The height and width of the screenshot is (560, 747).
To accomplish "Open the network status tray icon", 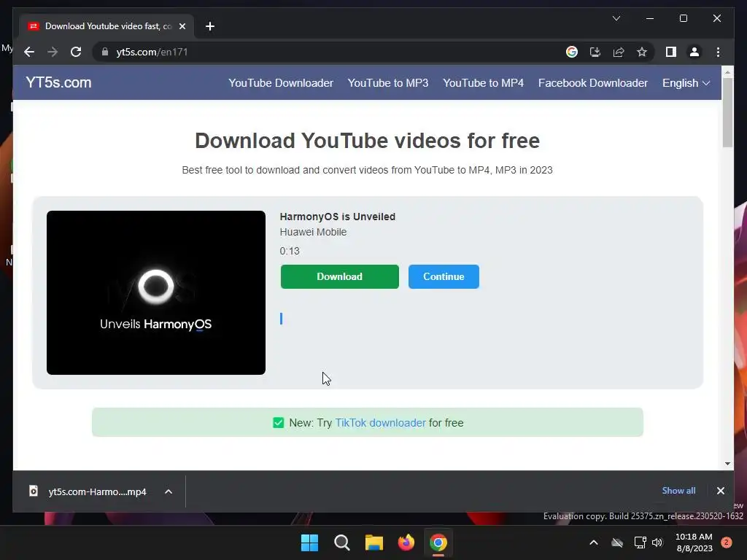I will click(x=640, y=542).
